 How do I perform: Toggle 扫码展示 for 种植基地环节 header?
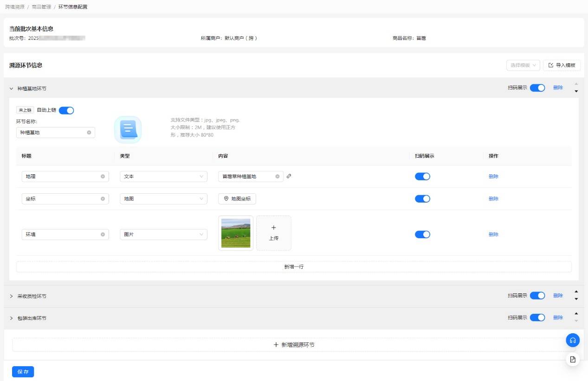pyautogui.click(x=537, y=88)
